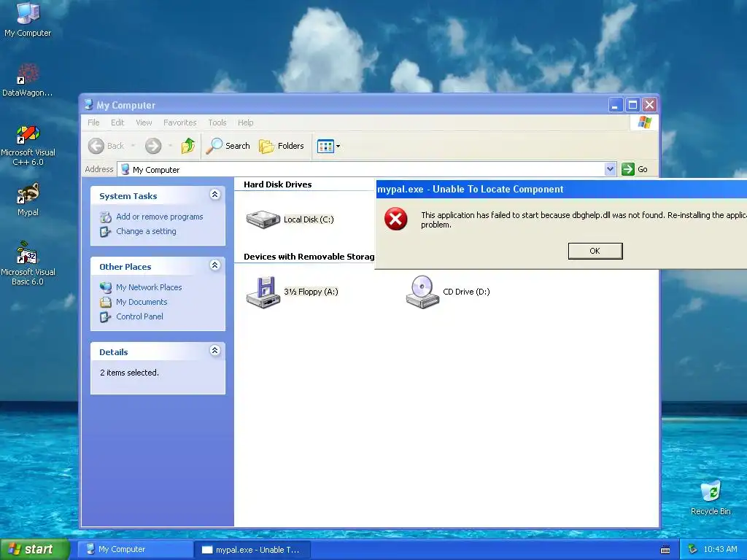Open My Documents link in Other Places

[142, 302]
